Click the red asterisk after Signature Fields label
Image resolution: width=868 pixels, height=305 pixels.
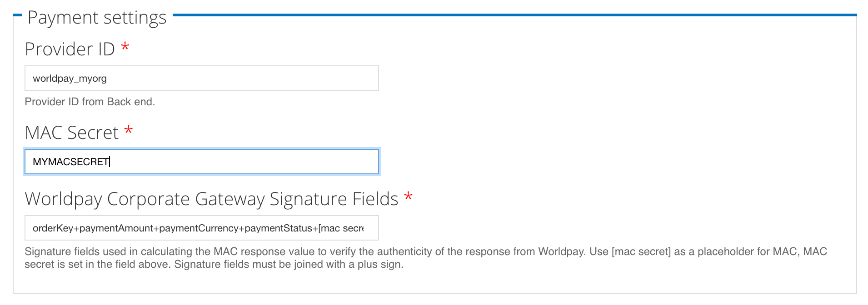(409, 196)
